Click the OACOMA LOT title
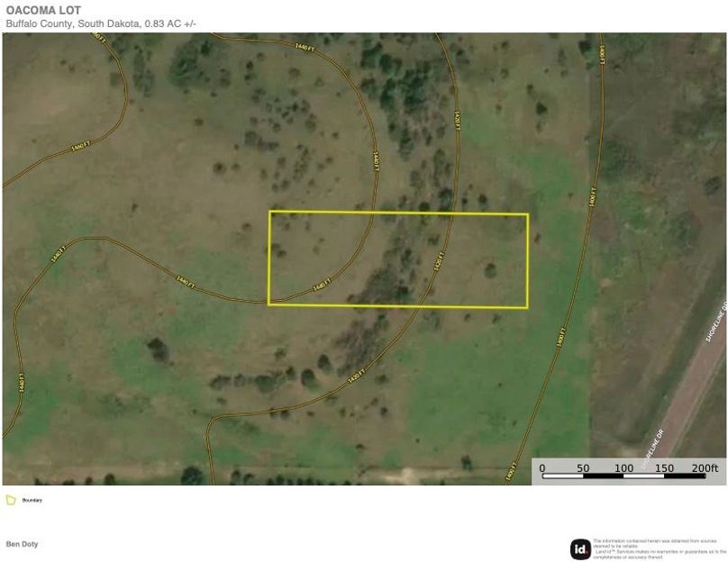728x562 pixels. coord(43,11)
